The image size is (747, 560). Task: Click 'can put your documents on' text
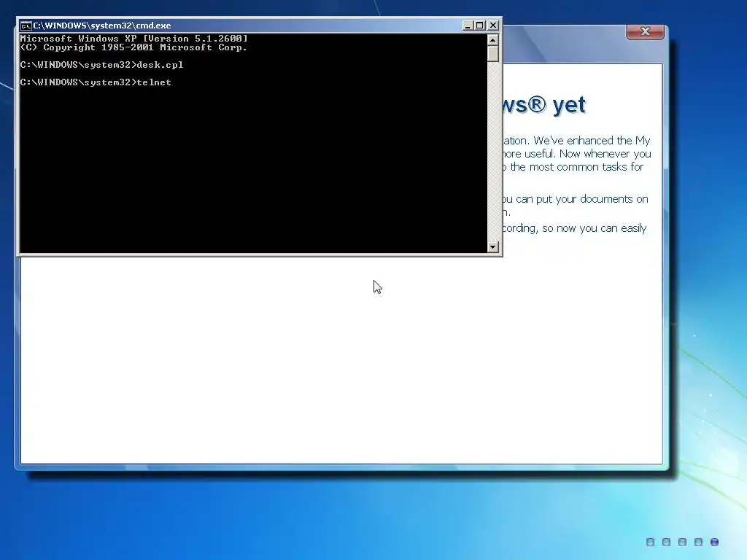tap(581, 199)
